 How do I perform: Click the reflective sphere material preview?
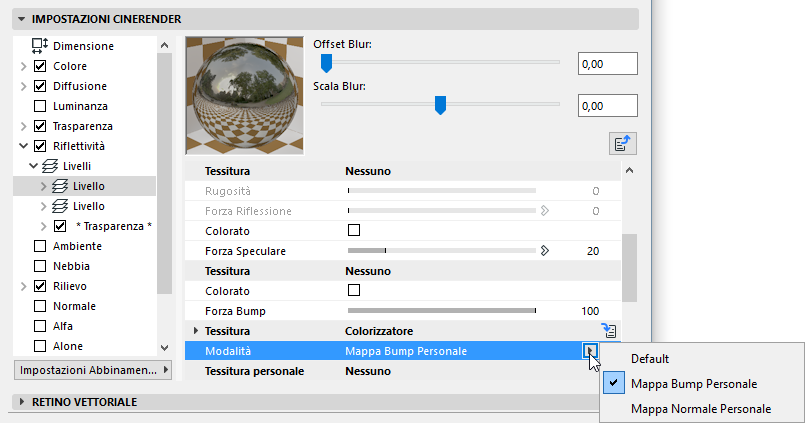tap(244, 95)
